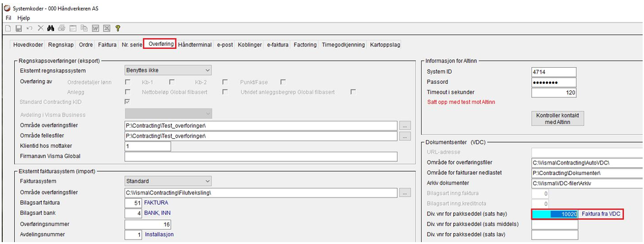Click Div. vnr for pakkseddel (sats lav) field

[x=554, y=235]
